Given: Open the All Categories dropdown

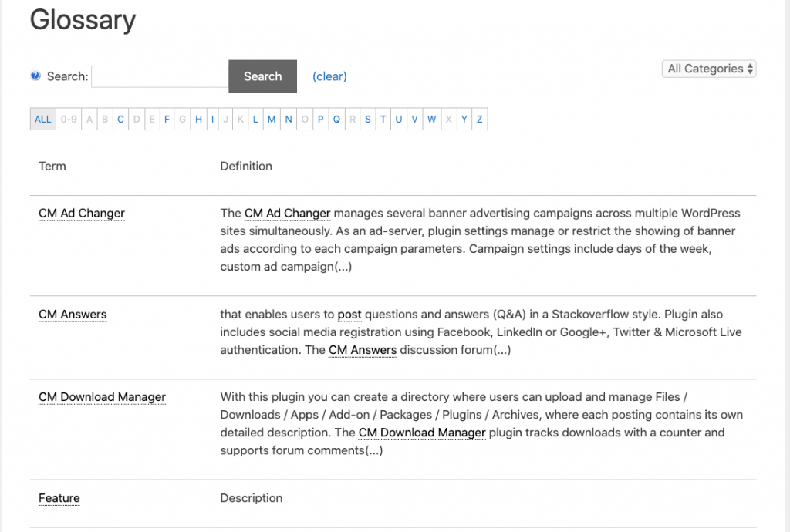Looking at the screenshot, I should pyautogui.click(x=708, y=69).
